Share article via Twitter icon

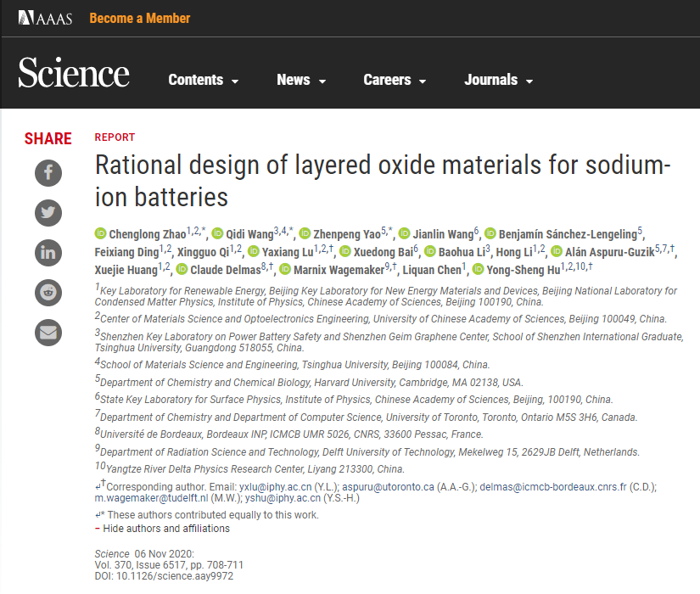coord(48,212)
